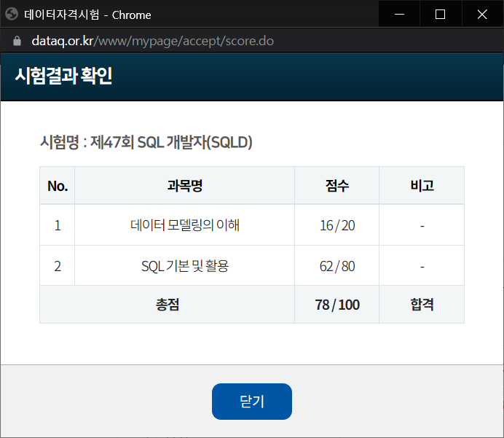Select the 16 / 20 score cell
Viewport: 504px width, 438px height.
tap(337, 225)
